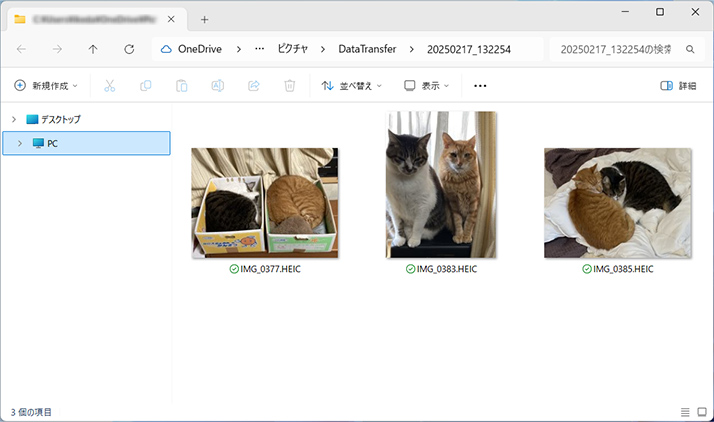This screenshot has height=422, width=714.
Task: Open the 並べ替え sort dropdown
Action: [352, 86]
